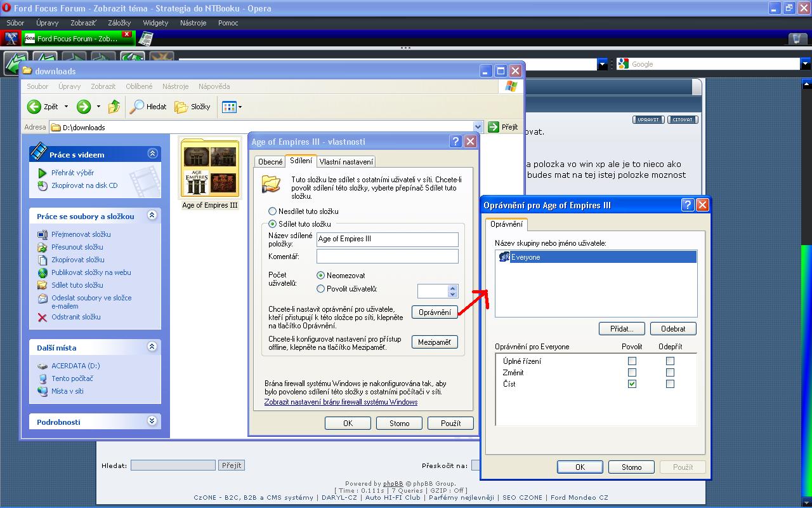This screenshot has width=812, height=508.
Task: Switch to the Obecné tab
Action: (x=270, y=162)
